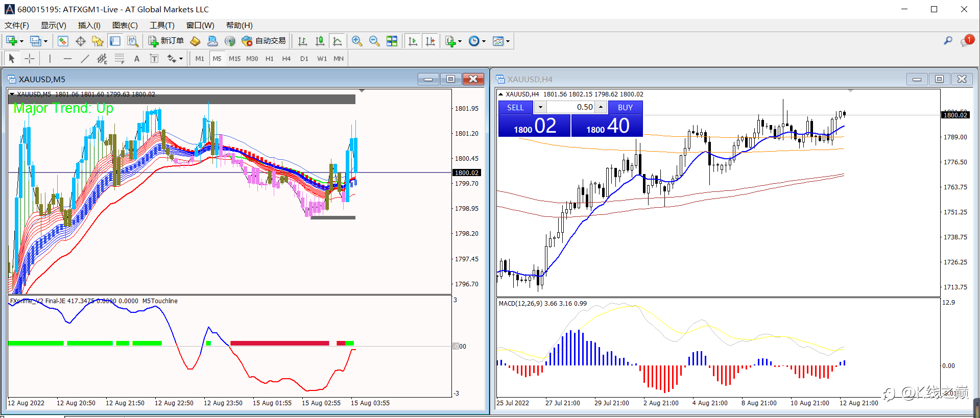
Task: Switch to candlestick chart display
Action: coord(320,41)
